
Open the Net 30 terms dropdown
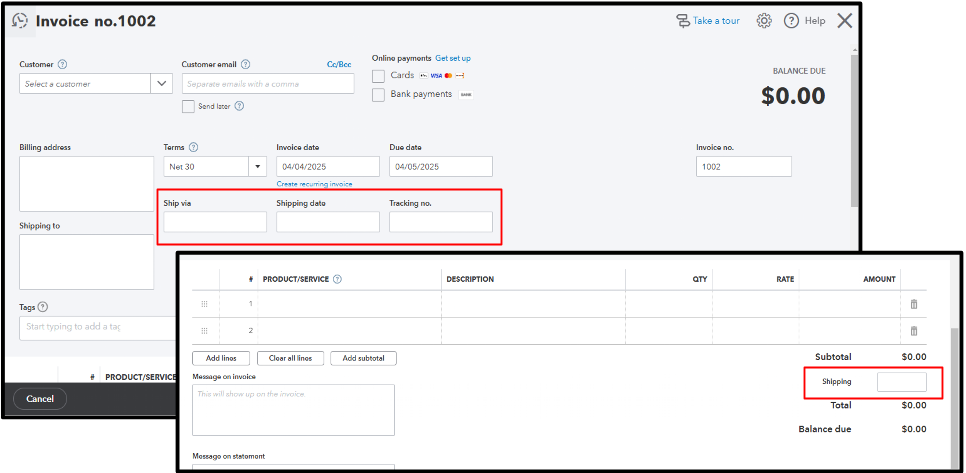pos(257,167)
